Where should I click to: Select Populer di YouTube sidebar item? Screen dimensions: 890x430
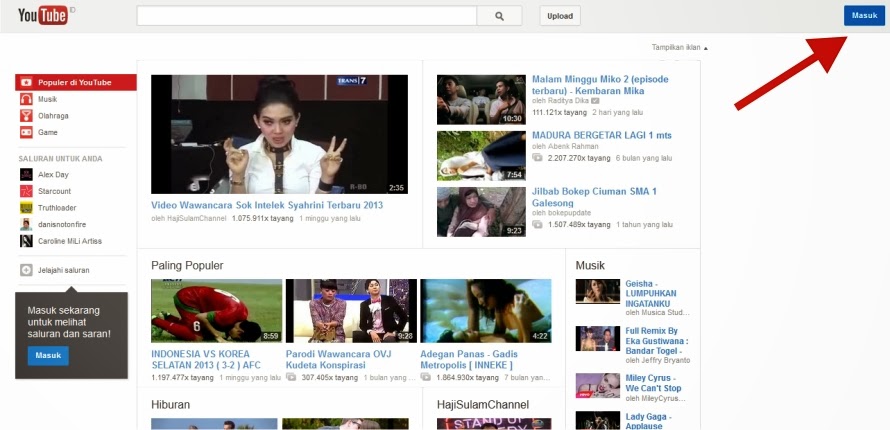[x=75, y=83]
